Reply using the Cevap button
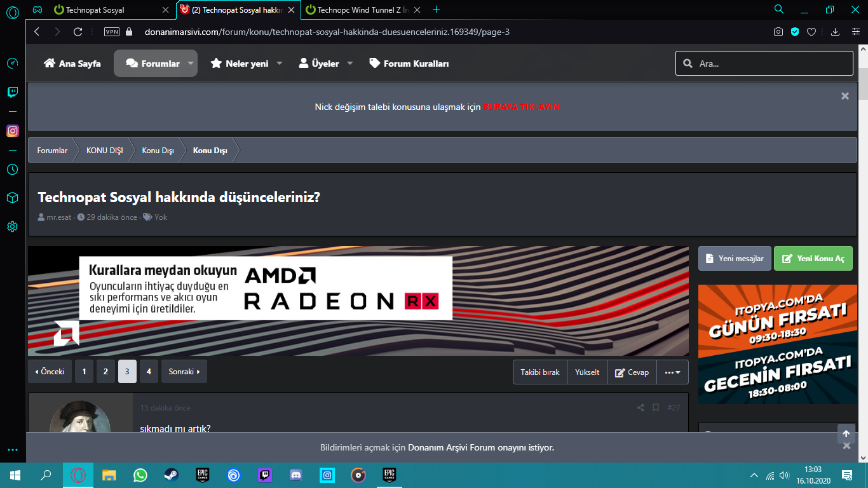This screenshot has height=488, width=868. point(632,372)
